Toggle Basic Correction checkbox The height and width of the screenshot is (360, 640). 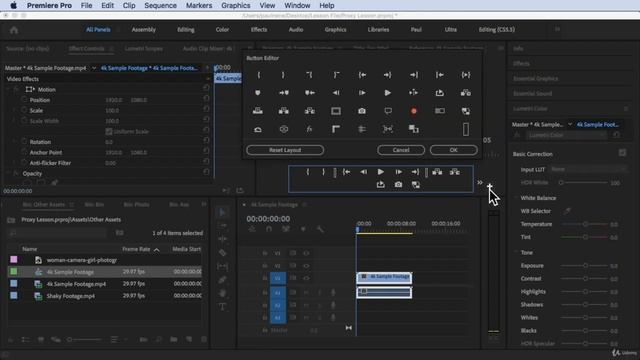click(622, 153)
